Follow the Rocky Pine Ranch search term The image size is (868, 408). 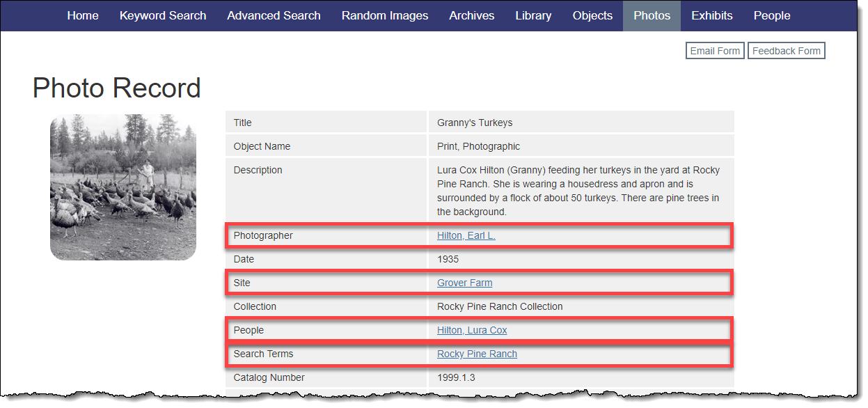[x=477, y=354]
